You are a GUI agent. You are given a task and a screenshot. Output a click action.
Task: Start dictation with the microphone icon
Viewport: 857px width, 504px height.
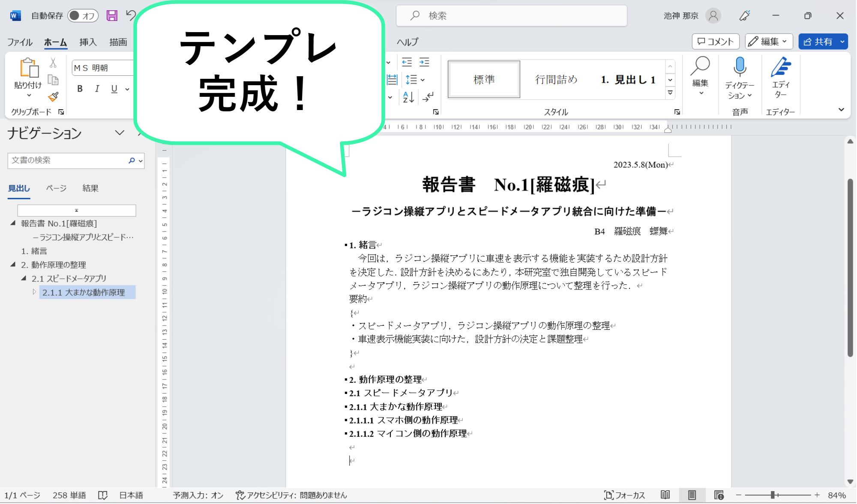pos(740,67)
